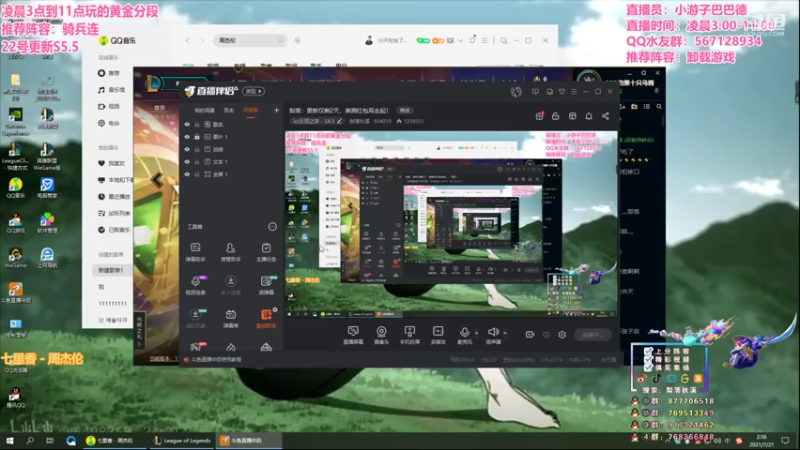The height and width of the screenshot is (450, 800).
Task: Select playlist 新建歌单1 in QQ Music
Action: (x=111, y=270)
